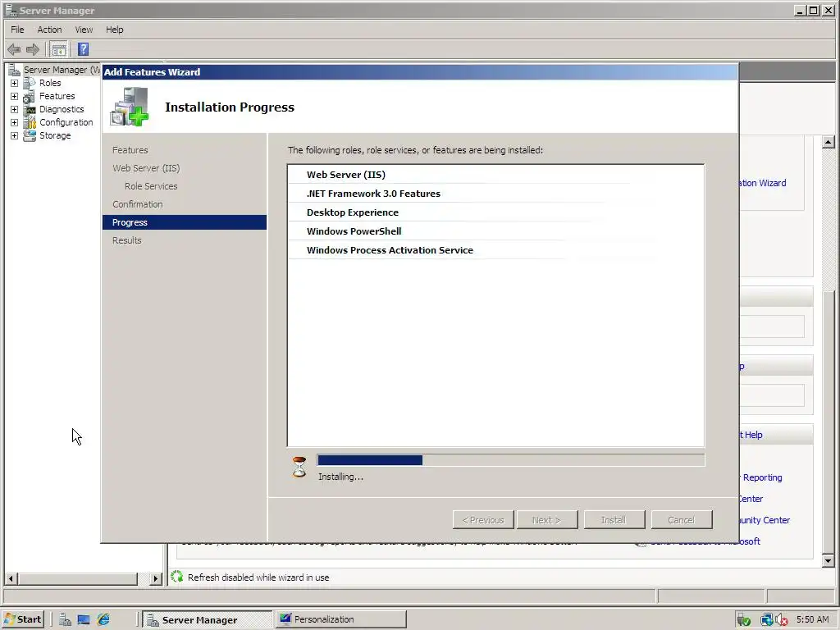Click the Server Manager taskbar button
This screenshot has width=840, height=630.
[208, 619]
